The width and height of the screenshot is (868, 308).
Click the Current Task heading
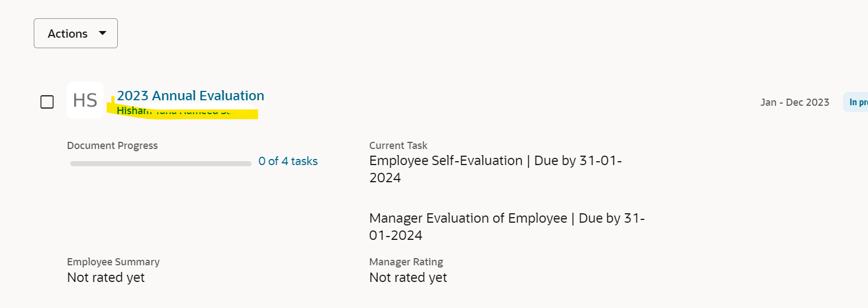pyautogui.click(x=398, y=145)
